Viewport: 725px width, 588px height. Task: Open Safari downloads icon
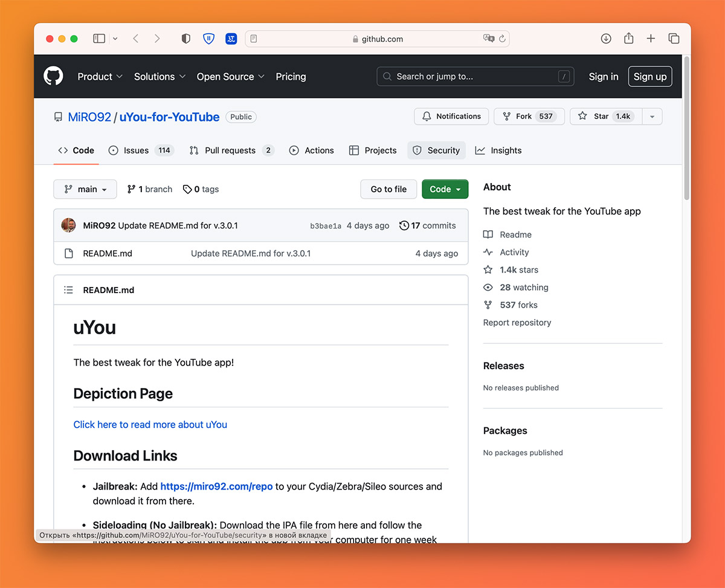[606, 39]
